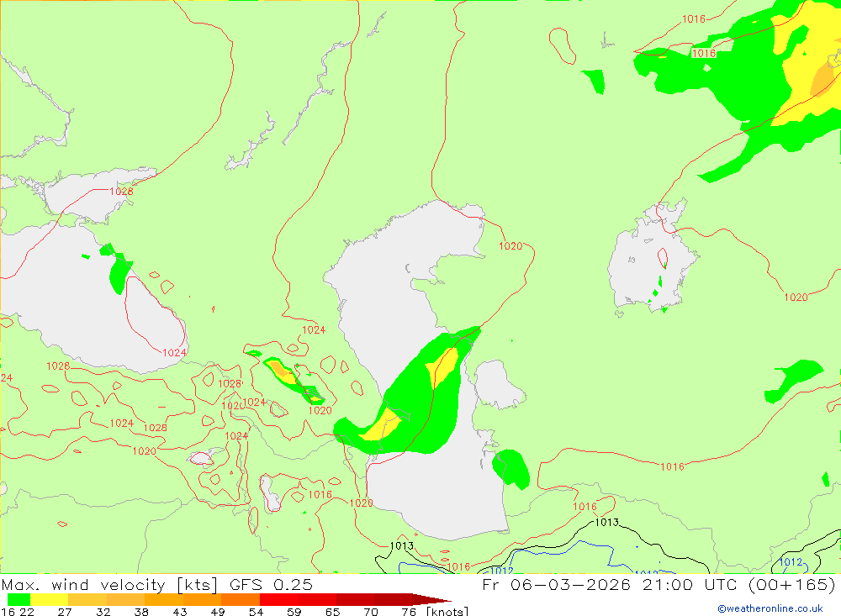The height and width of the screenshot is (616, 841).
Task: Click the 'Fr 06-03-2026' date text
Action: (556, 585)
